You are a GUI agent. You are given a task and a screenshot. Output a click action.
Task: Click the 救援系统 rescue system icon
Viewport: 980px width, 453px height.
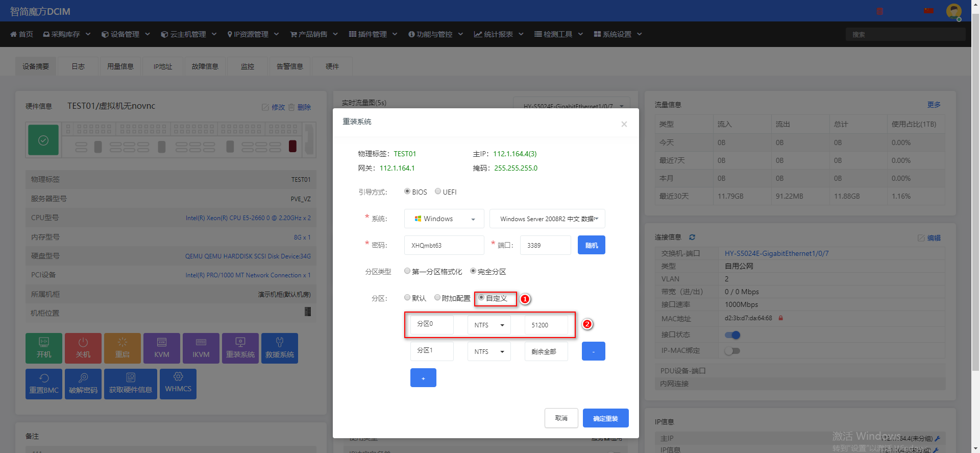tap(280, 348)
